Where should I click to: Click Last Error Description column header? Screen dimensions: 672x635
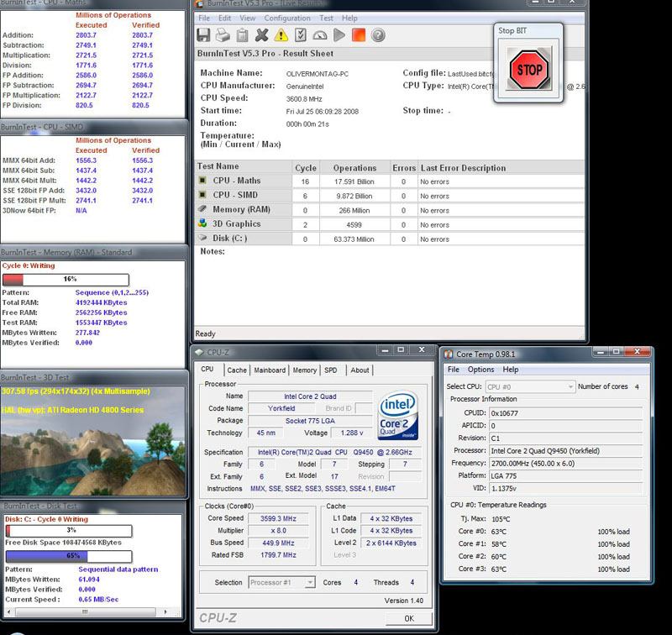click(x=501, y=167)
